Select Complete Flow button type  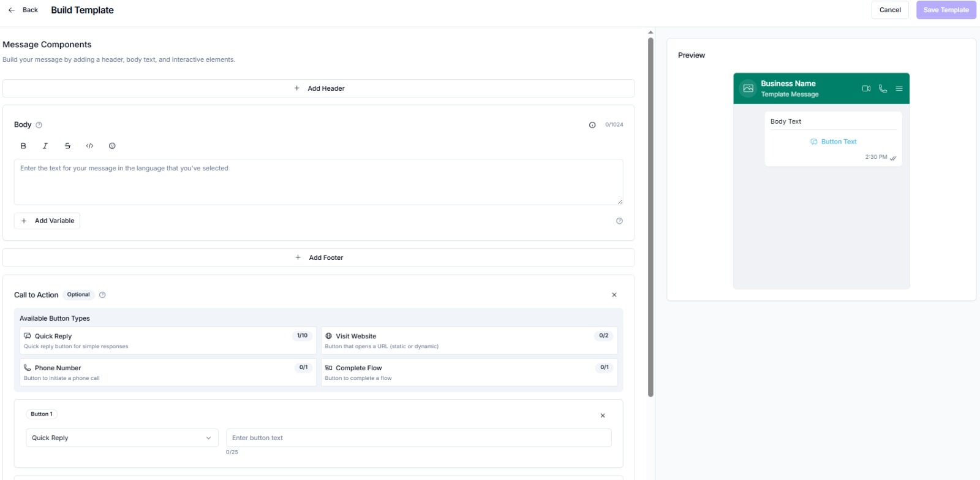pos(469,373)
